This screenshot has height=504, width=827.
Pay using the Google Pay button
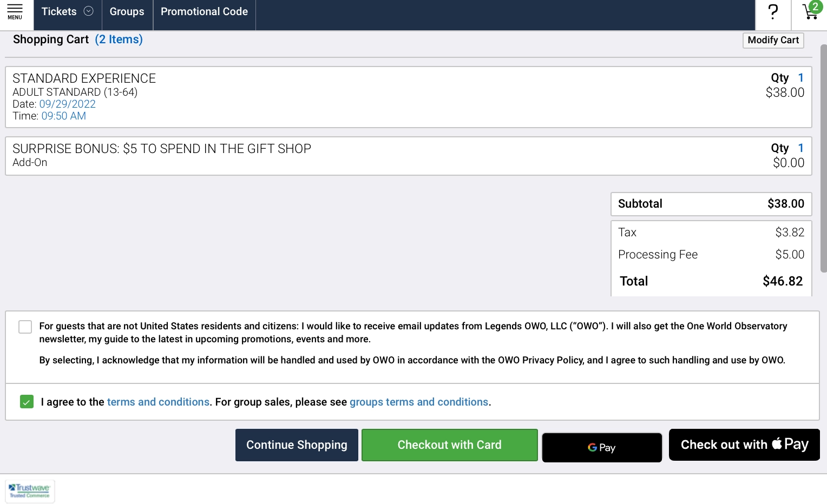pos(602,447)
